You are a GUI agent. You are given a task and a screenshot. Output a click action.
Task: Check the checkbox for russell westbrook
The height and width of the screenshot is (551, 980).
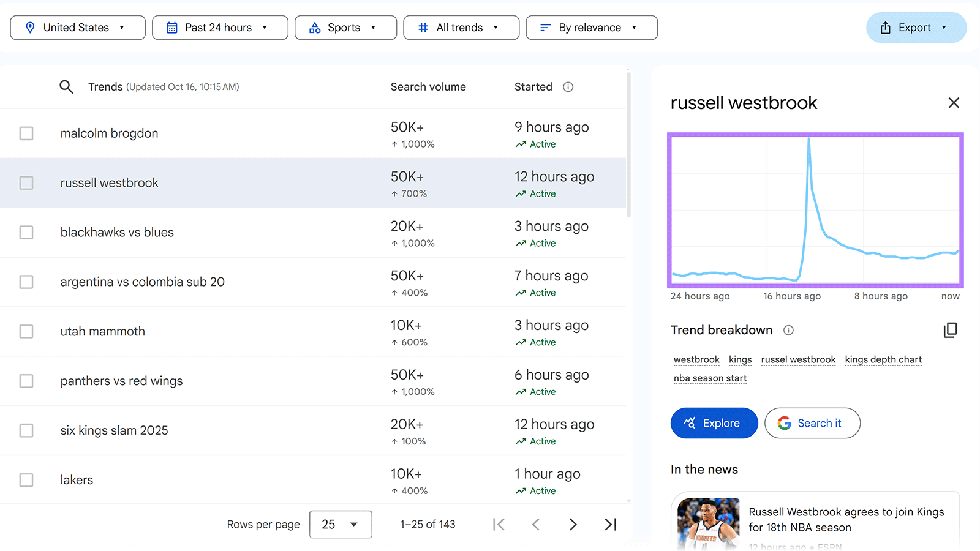[26, 182]
